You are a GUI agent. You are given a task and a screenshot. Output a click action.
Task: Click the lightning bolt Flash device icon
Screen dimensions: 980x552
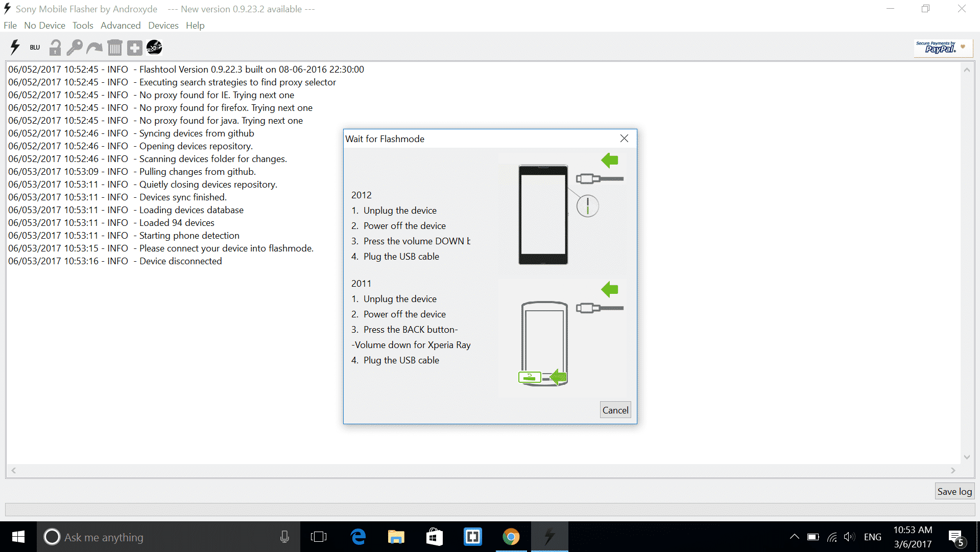(15, 48)
